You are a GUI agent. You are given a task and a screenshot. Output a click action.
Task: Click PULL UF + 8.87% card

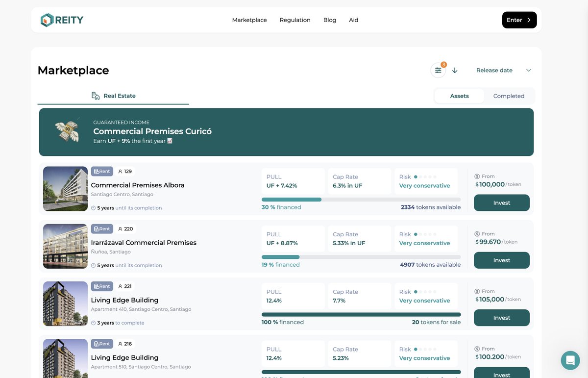click(x=293, y=239)
